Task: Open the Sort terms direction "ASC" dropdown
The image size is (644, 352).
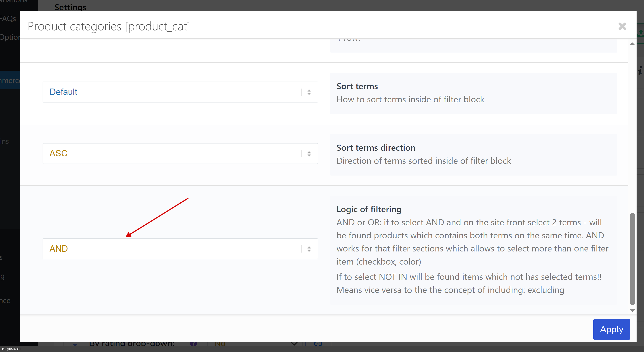Action: pos(180,153)
